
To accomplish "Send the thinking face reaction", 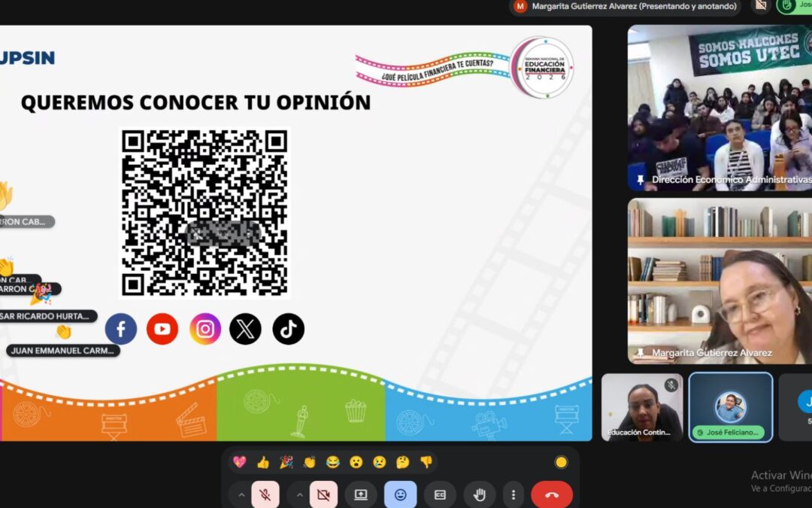I will 403,462.
